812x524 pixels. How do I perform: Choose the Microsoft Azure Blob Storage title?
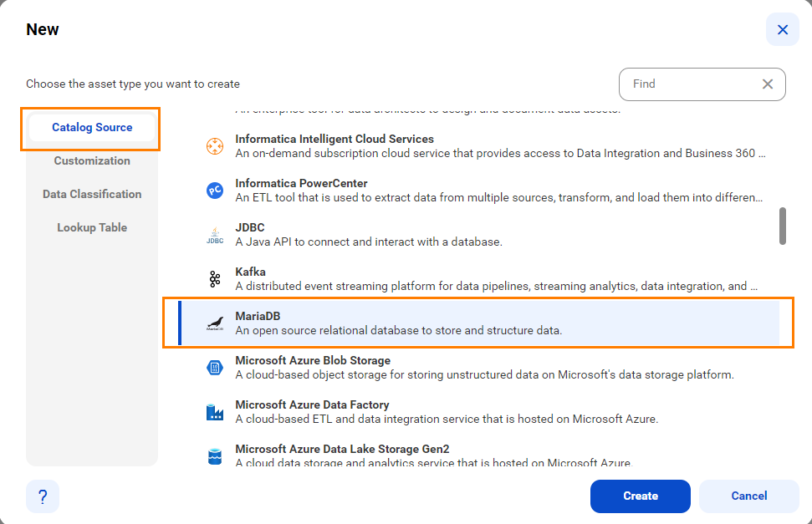313,360
